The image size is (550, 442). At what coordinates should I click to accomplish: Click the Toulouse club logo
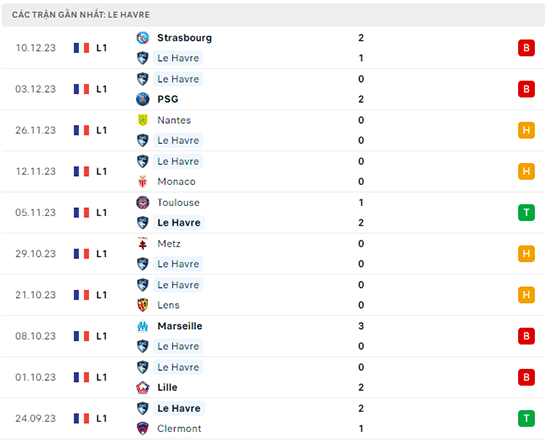[143, 202]
